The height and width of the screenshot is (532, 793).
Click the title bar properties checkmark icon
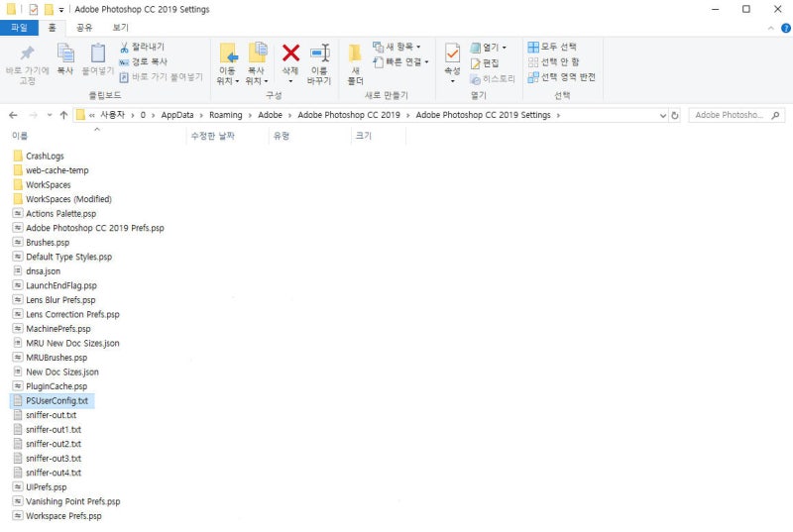coord(34,9)
